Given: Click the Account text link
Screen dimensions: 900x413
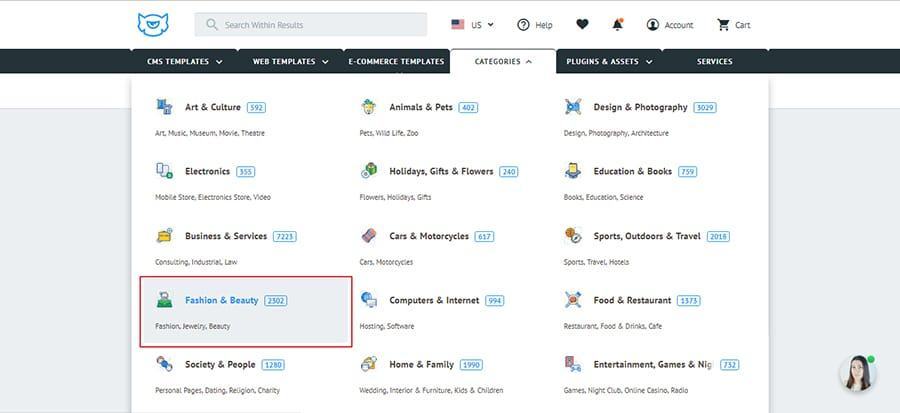Looking at the screenshot, I should 679,25.
